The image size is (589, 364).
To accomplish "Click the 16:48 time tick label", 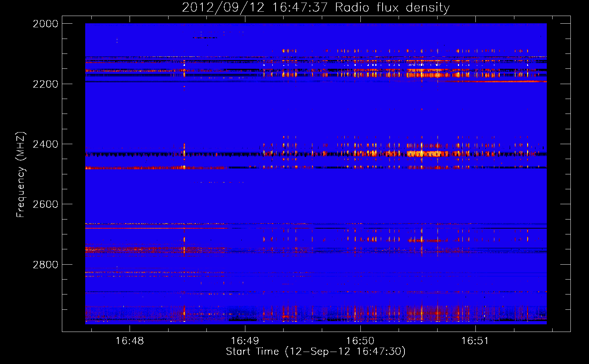I will pyautogui.click(x=130, y=341).
